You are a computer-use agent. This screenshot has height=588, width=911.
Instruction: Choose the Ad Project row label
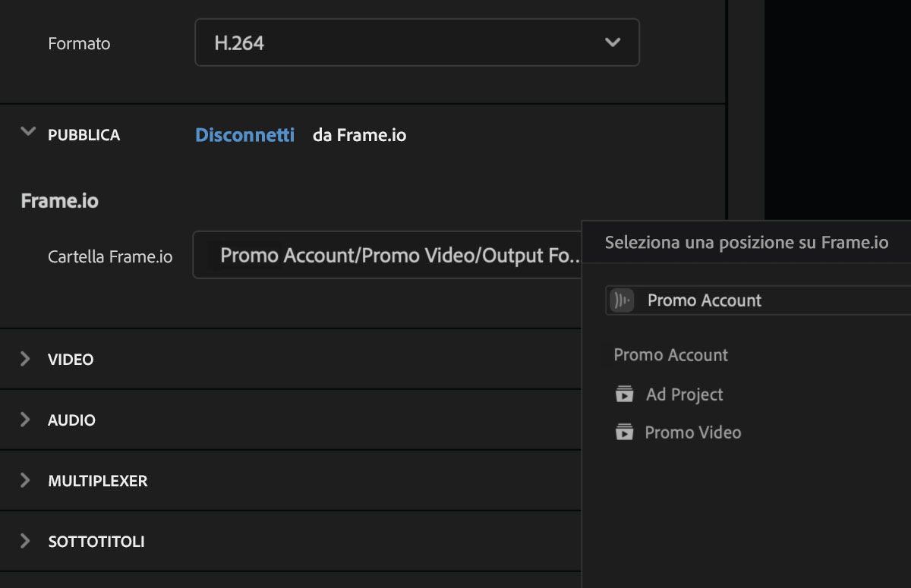tap(684, 395)
